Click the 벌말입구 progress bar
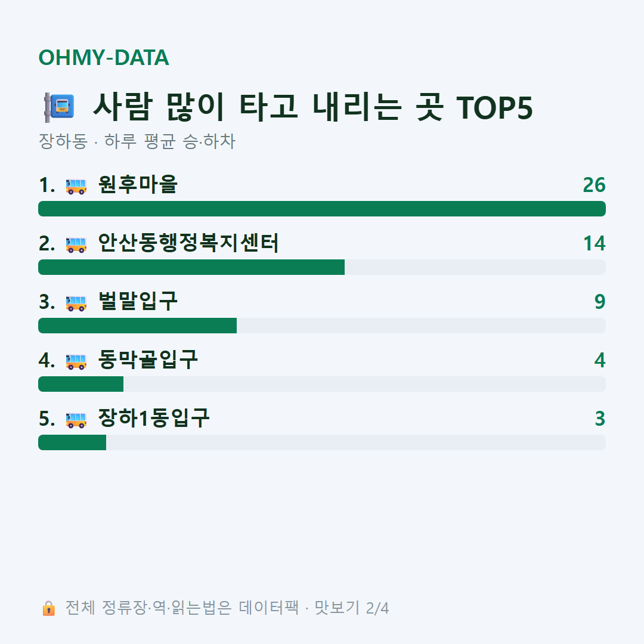The width and height of the screenshot is (644, 644). click(322, 326)
